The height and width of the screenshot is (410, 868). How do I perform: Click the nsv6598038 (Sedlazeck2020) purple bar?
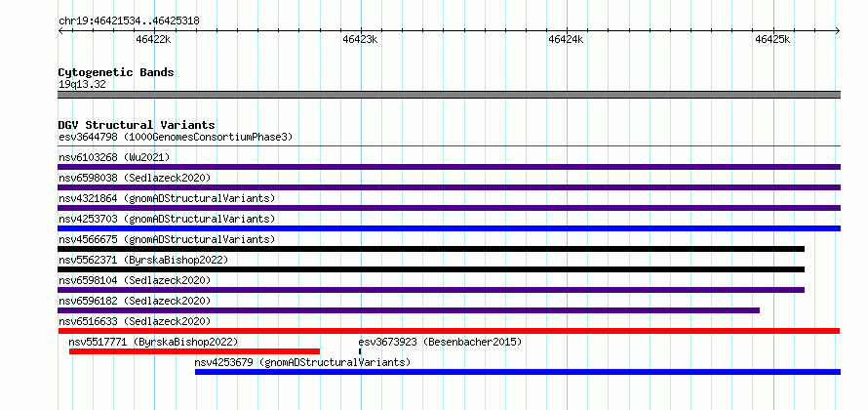(x=449, y=187)
